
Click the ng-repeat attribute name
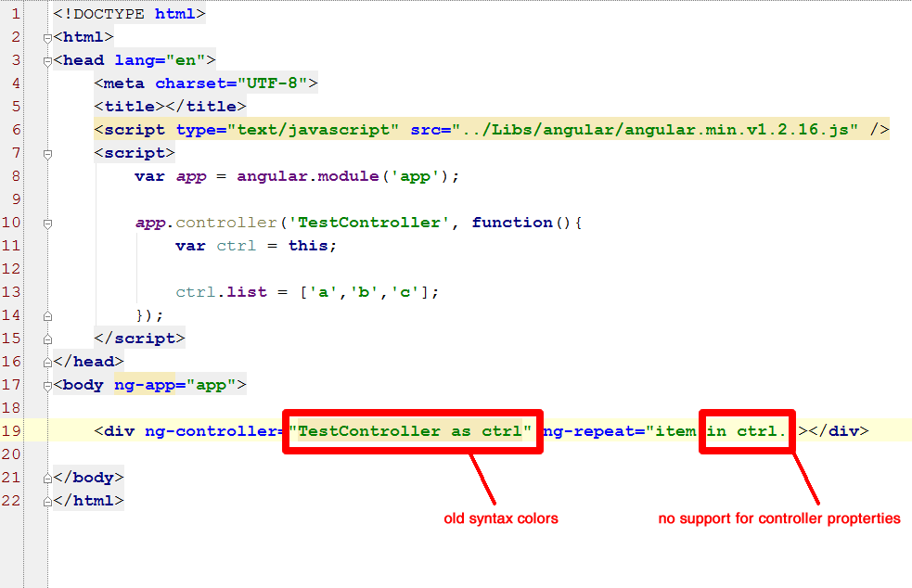coord(588,431)
